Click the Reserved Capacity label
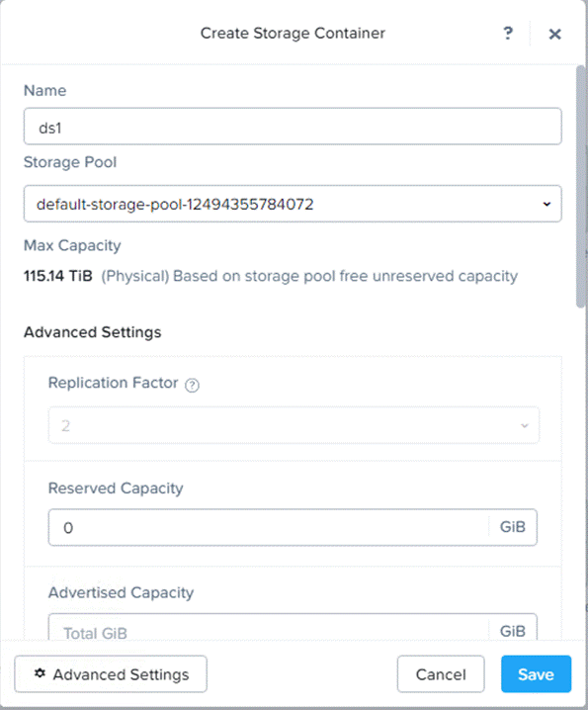 [116, 488]
